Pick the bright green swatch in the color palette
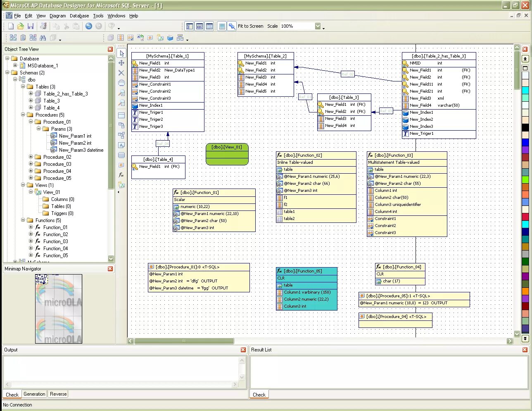The image size is (532, 411). pyautogui.click(x=525, y=179)
